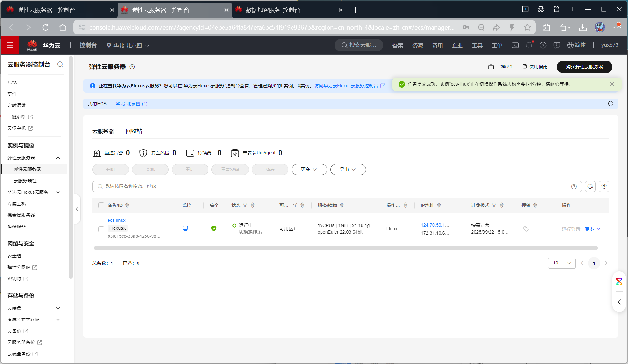Screen dimensions: 628x364
Task: Click the tag icon in the ecs-linux row
Action: coord(526,229)
